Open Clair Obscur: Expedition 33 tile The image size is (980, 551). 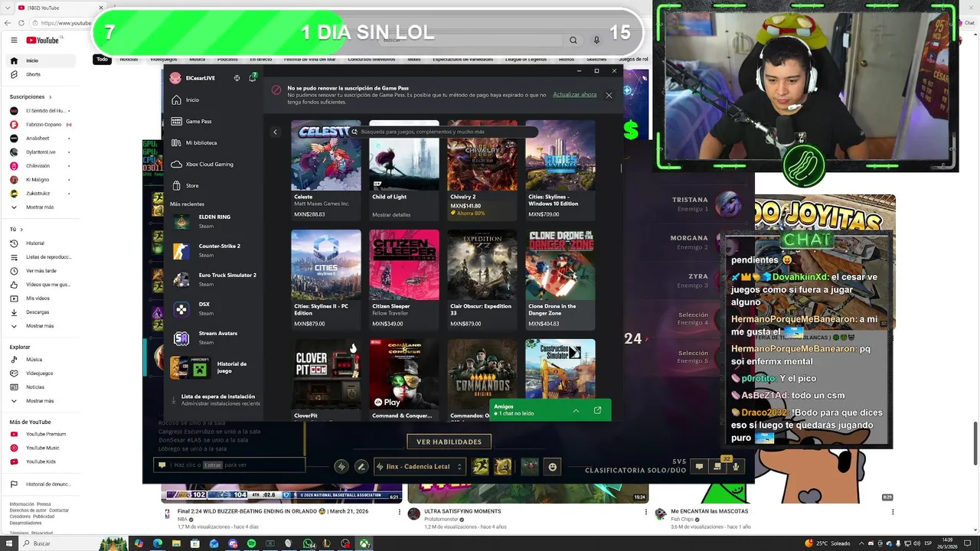pos(482,279)
